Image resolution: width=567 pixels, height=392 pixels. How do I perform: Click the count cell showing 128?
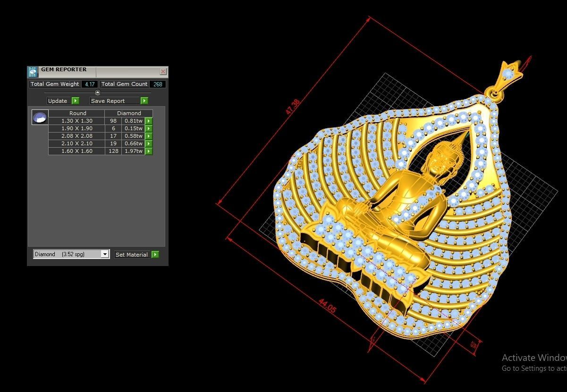(x=113, y=151)
